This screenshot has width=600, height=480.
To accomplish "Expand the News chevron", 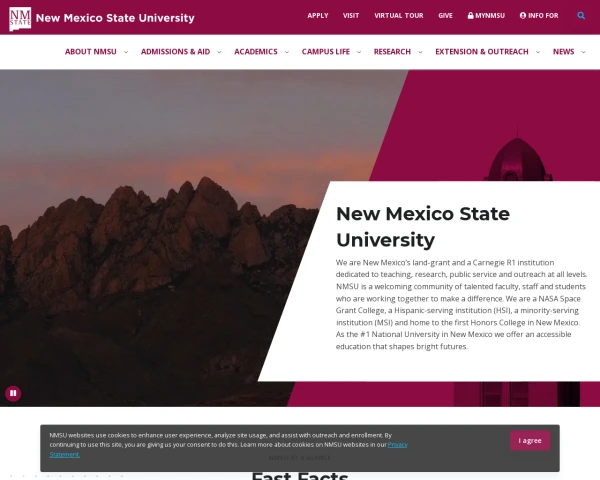I will pos(583,52).
